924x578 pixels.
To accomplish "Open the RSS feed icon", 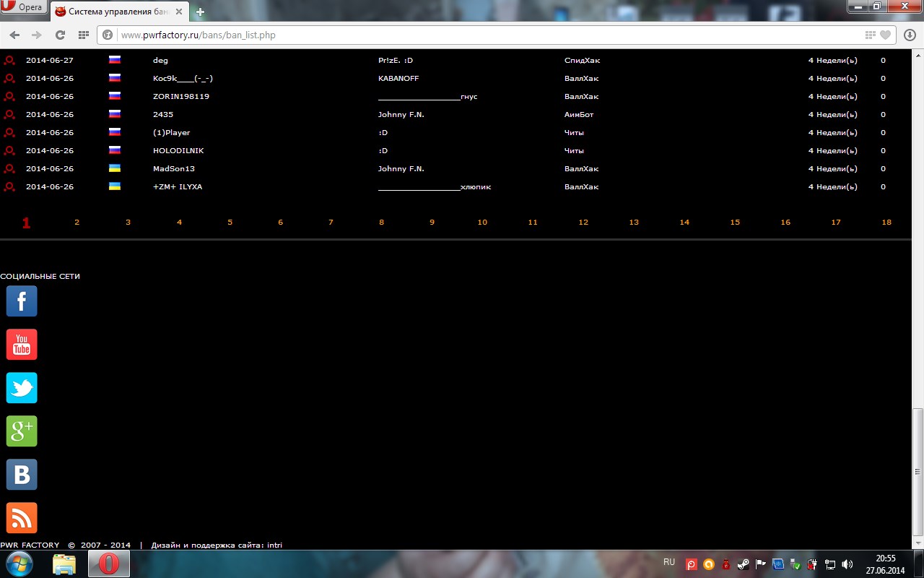I will (22, 518).
